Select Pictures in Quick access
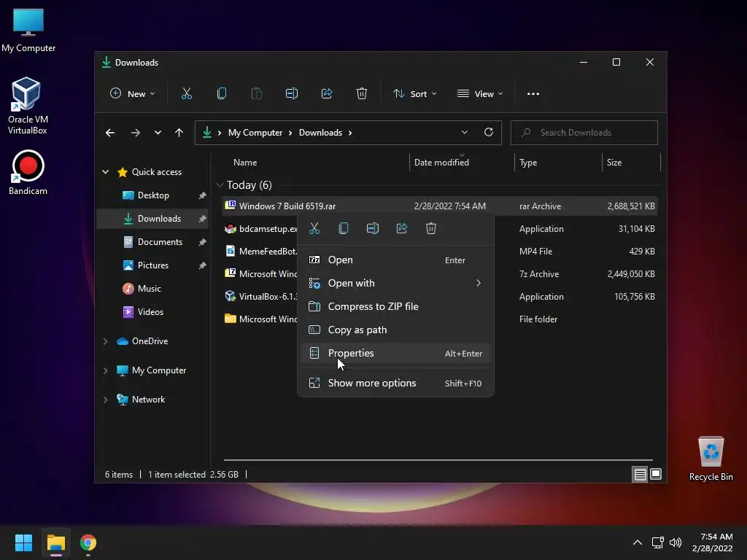Viewport: 747px width, 560px height. click(x=153, y=265)
